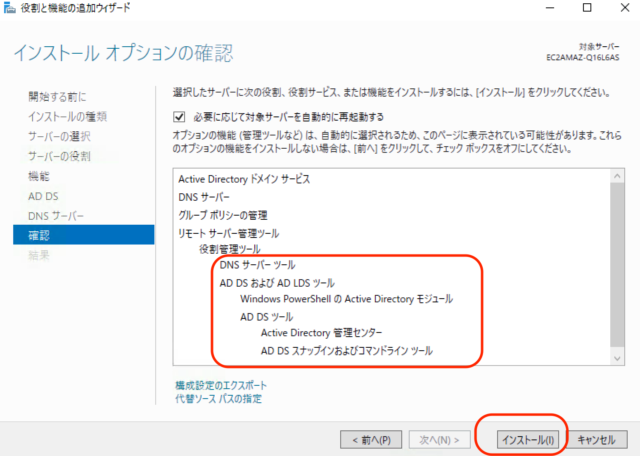Screen dimensions: 640x456
Task: Select AD DS および AD LDS ツール row
Action: (x=277, y=283)
